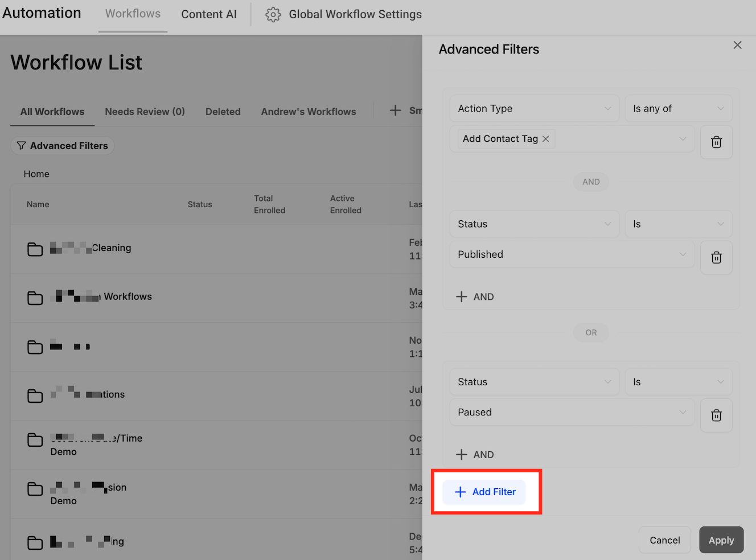Close the Advanced Filters panel
The image size is (756, 560).
737,45
